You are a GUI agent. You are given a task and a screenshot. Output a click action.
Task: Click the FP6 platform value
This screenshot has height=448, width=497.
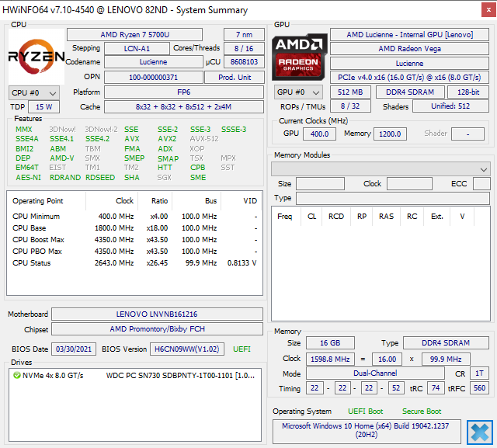pyautogui.click(x=184, y=92)
